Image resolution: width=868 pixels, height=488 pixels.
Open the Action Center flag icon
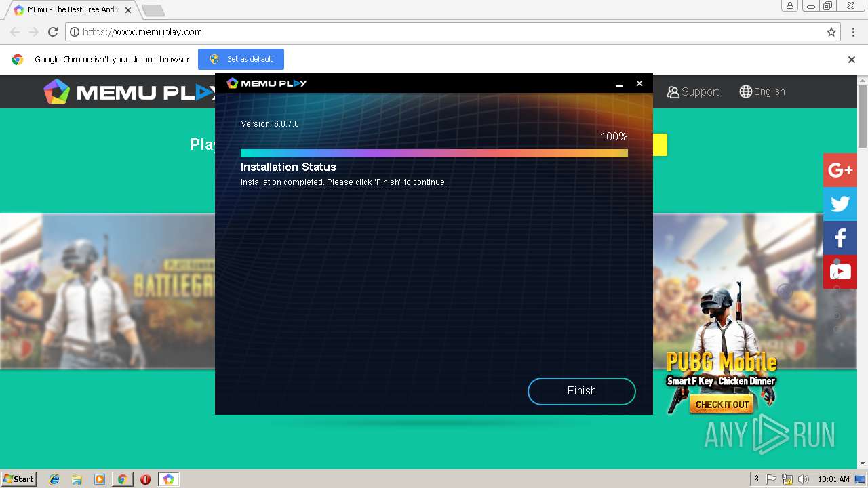[771, 479]
